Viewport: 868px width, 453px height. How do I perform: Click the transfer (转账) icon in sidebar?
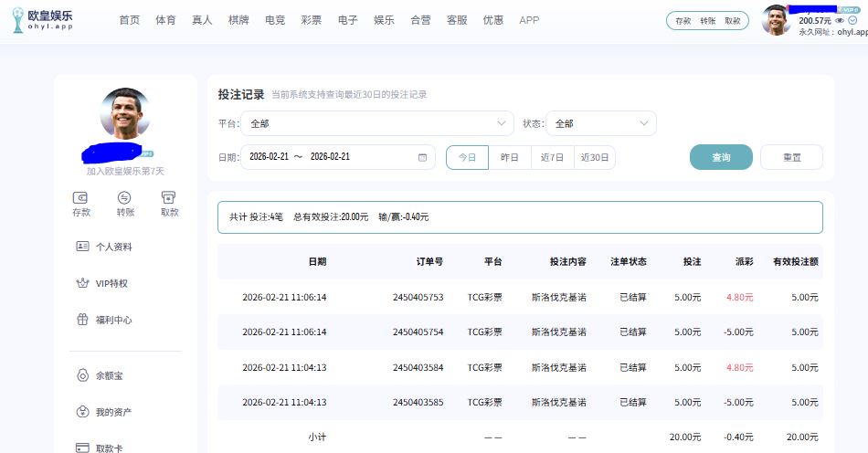pyautogui.click(x=124, y=197)
